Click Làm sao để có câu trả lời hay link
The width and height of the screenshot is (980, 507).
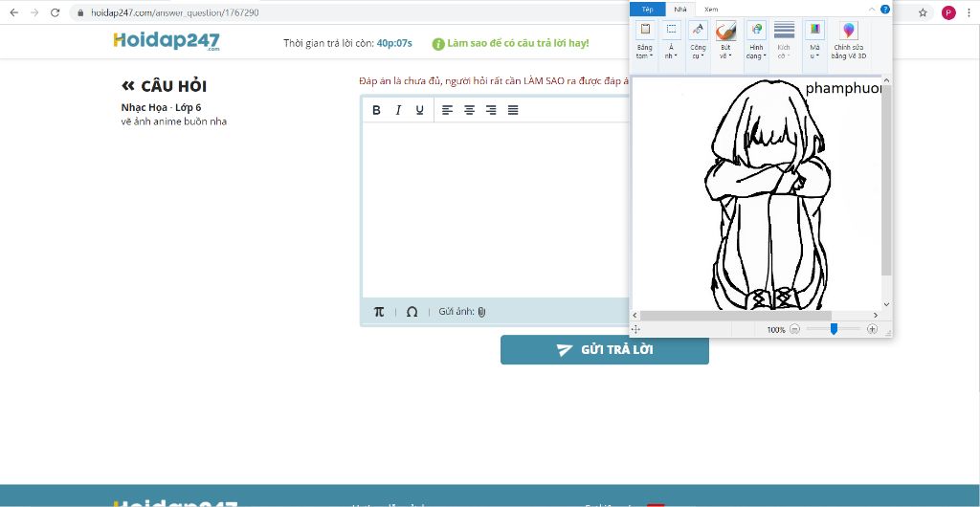pyautogui.click(x=518, y=43)
